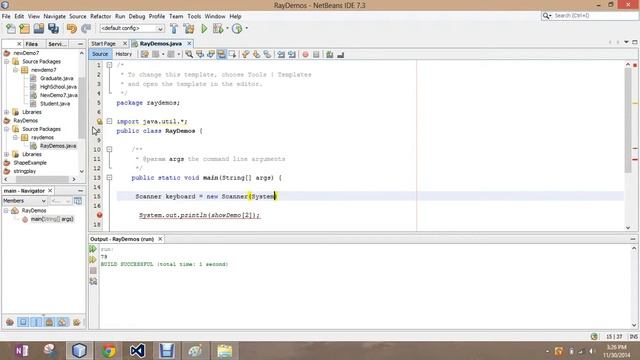Click the Build Project hammer icon

pos(174,29)
